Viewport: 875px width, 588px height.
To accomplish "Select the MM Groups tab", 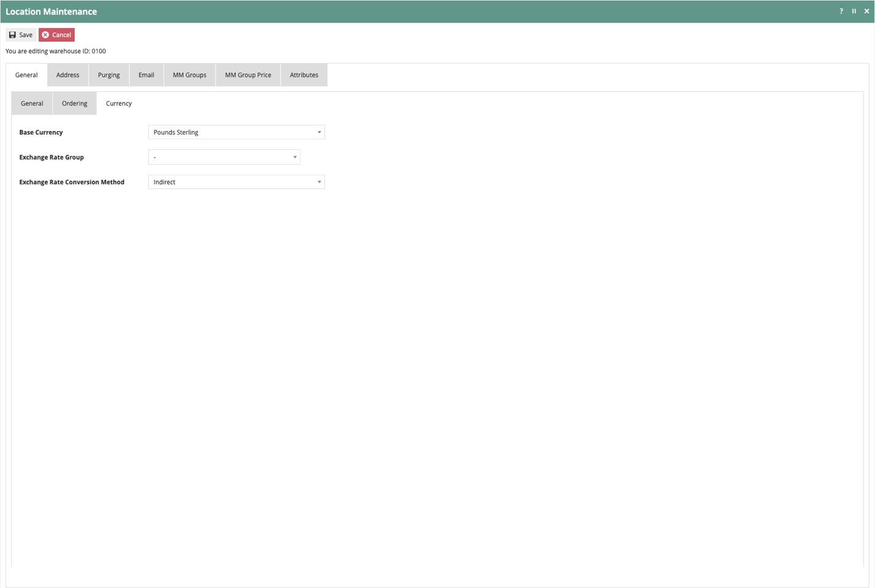I will [190, 75].
